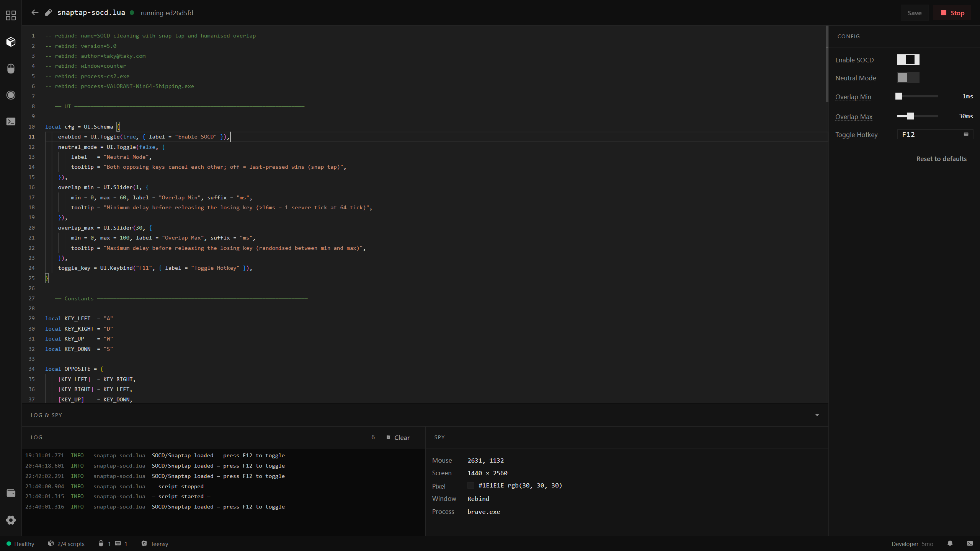980x551 pixels.
Task: Open the dashboard grid icon in sidebar
Action: tap(11, 15)
